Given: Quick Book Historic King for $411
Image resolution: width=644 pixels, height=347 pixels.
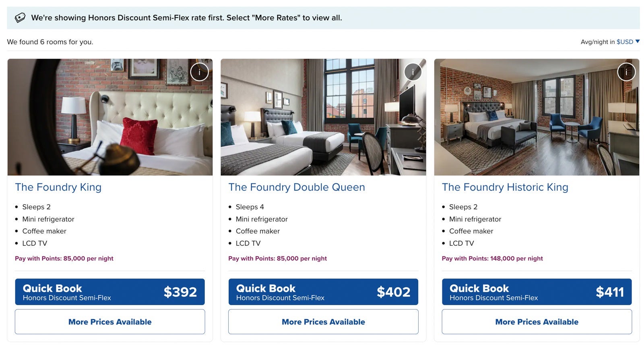Looking at the screenshot, I should pyautogui.click(x=537, y=292).
